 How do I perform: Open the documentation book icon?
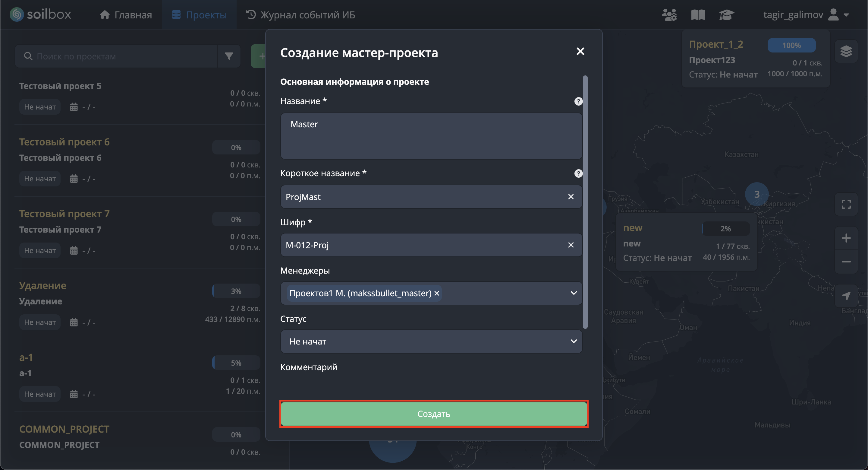click(698, 15)
